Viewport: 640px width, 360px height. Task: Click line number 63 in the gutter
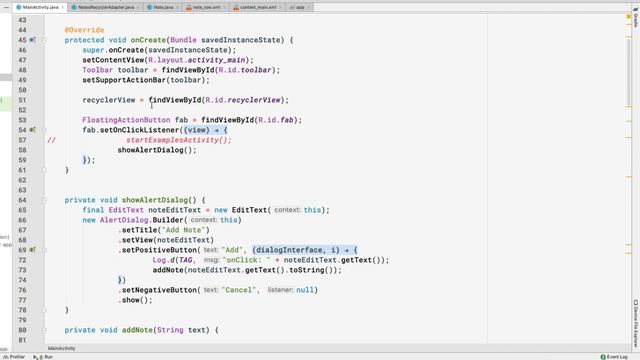22,190
